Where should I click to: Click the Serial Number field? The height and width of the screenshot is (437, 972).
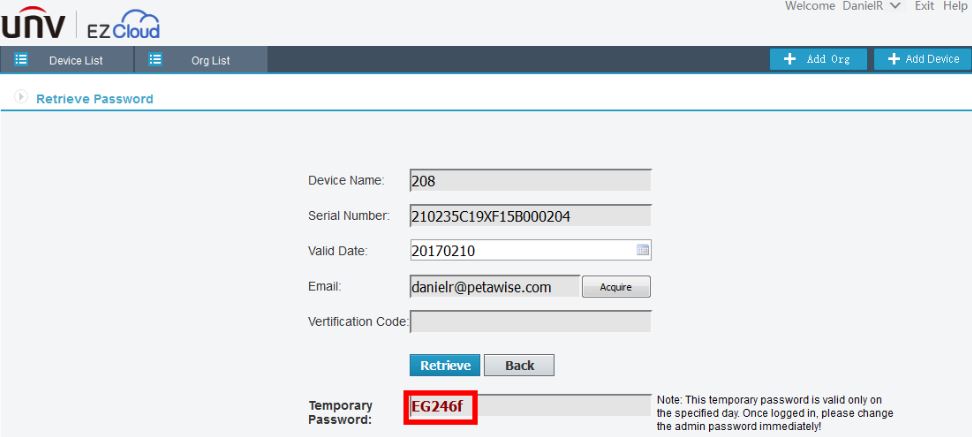pyautogui.click(x=530, y=216)
